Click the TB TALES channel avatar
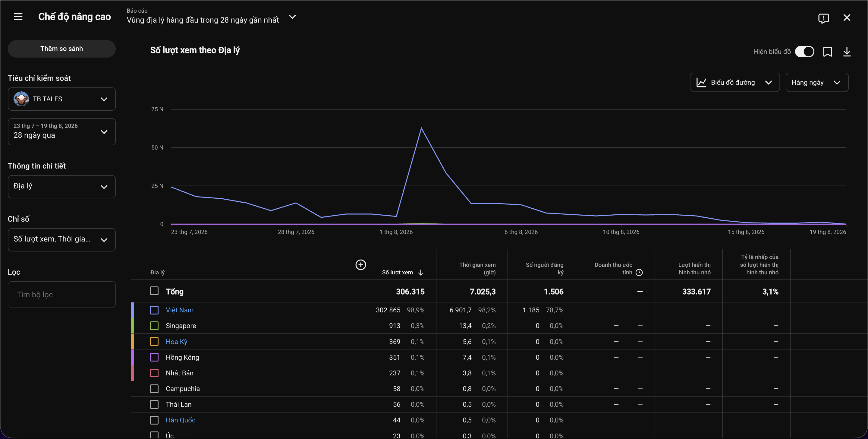The height and width of the screenshot is (439, 868). pyautogui.click(x=21, y=99)
